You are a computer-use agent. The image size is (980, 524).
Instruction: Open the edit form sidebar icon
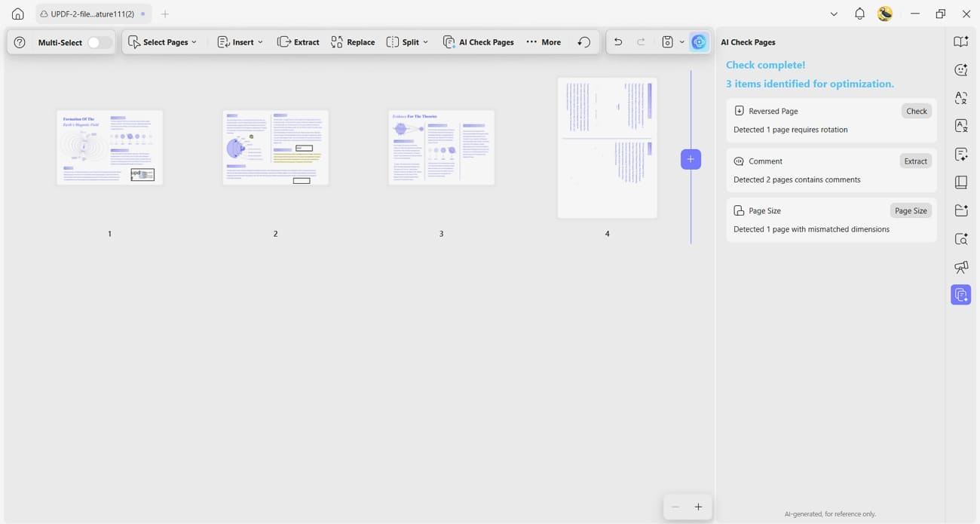pyautogui.click(x=960, y=155)
